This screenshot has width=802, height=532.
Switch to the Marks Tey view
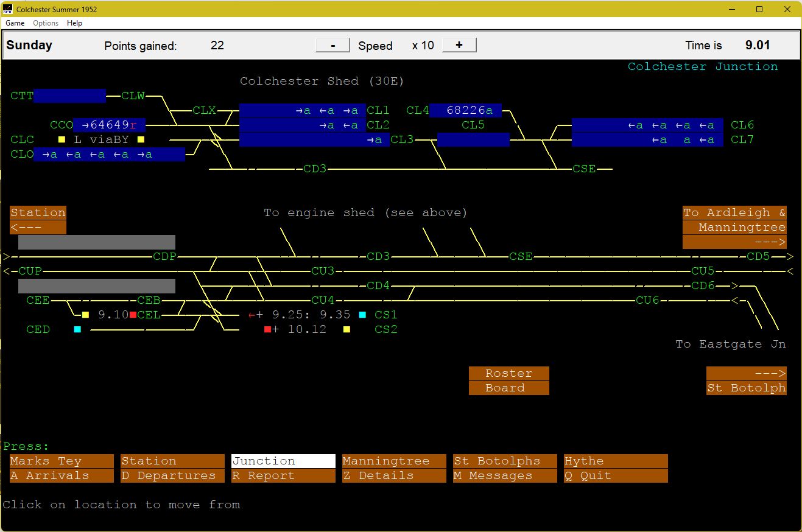[x=62, y=461]
